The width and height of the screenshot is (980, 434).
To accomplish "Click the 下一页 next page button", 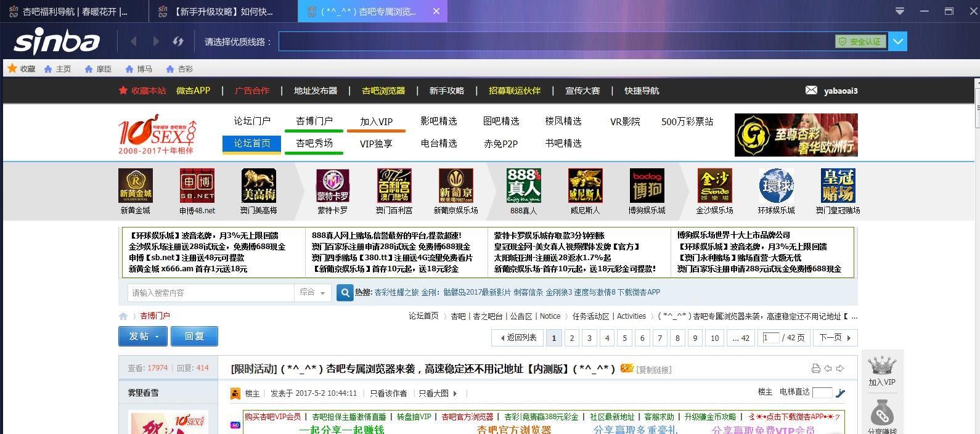I will 835,338.
